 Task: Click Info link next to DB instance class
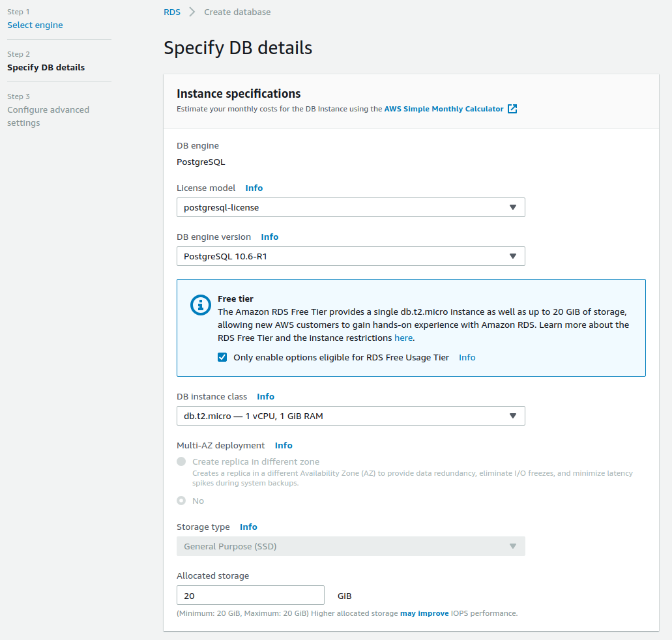(265, 396)
